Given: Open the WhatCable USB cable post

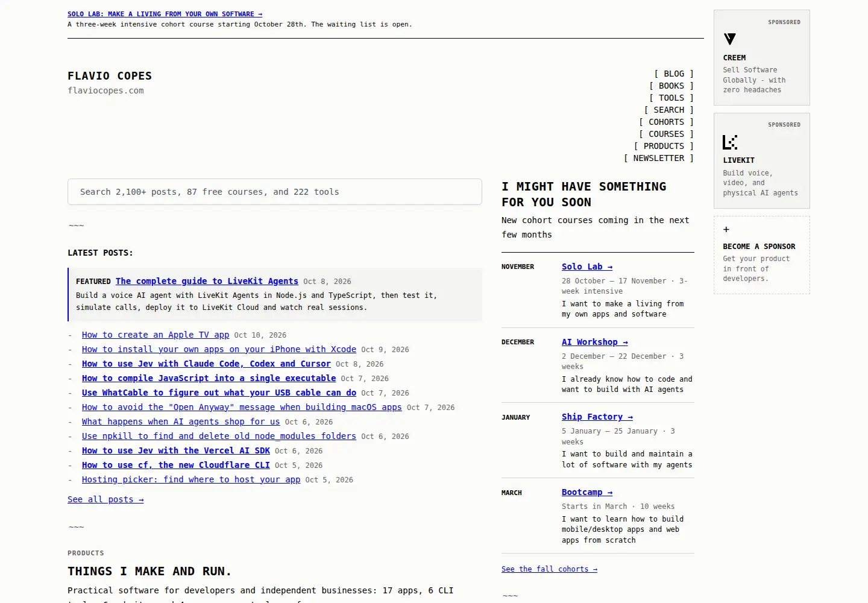Looking at the screenshot, I should pyautogui.click(x=219, y=393).
